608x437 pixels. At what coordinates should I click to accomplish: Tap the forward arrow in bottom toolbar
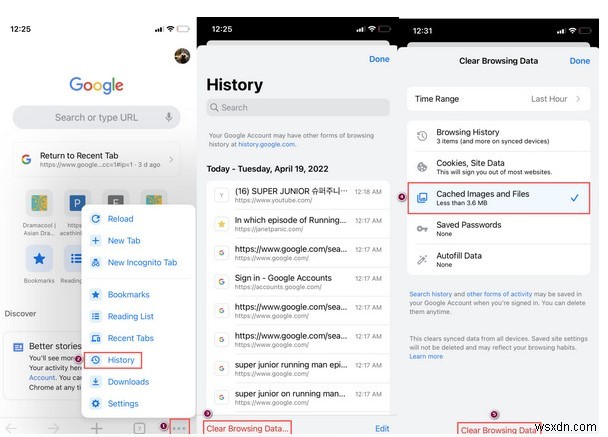point(53,428)
